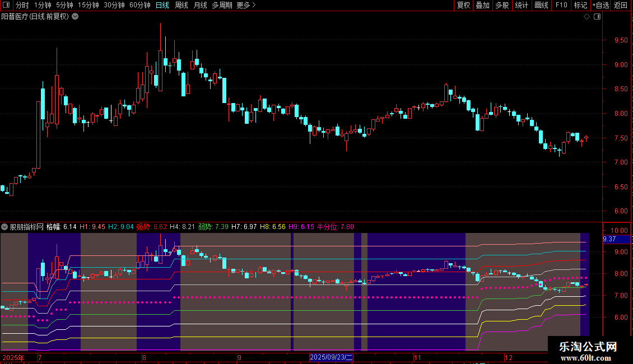Switch to 周线 weekly chart
This screenshot has height=364, width=633.
coord(181,5)
